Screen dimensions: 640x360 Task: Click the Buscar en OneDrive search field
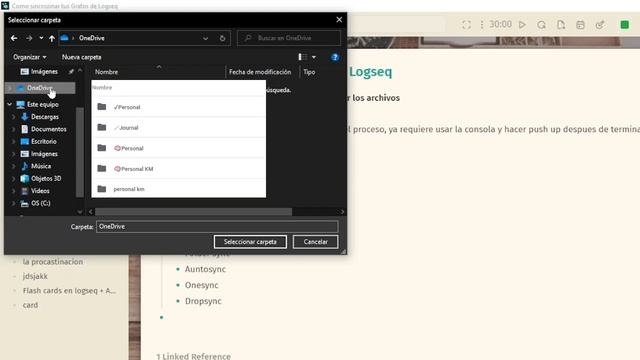click(x=289, y=38)
